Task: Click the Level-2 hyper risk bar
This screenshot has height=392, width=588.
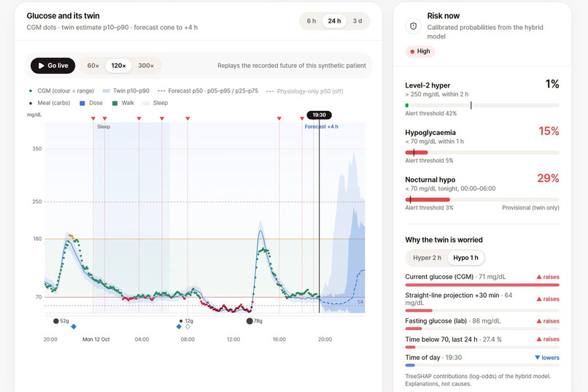Action: (x=482, y=105)
